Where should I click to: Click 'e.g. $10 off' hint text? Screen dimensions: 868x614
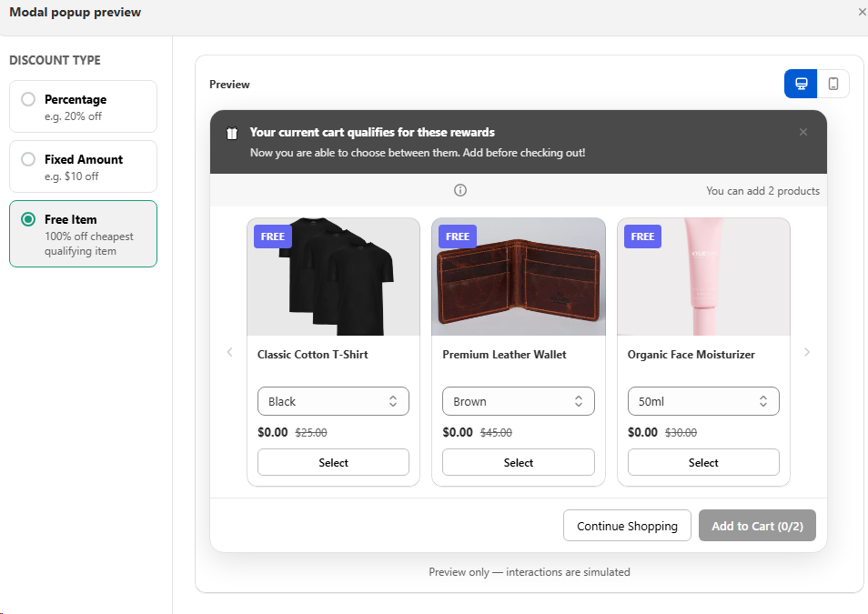pyautogui.click(x=71, y=176)
